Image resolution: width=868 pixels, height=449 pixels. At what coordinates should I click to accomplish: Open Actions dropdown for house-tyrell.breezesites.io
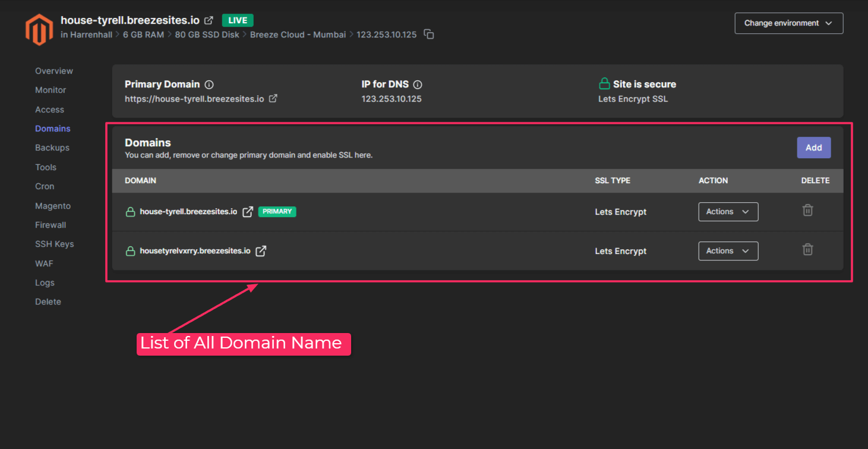coord(728,212)
